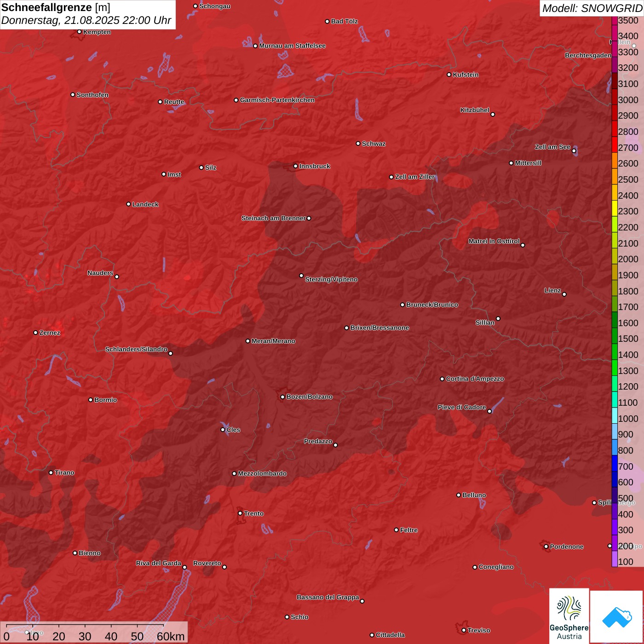The width and height of the screenshot is (644, 644).
Task: Click the Schongau location dot
Action: pos(195,6)
